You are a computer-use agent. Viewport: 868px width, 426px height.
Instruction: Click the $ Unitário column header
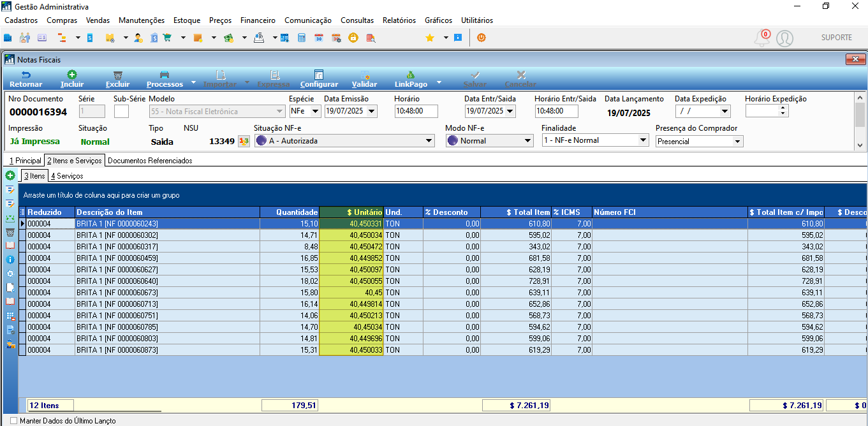[x=351, y=212]
